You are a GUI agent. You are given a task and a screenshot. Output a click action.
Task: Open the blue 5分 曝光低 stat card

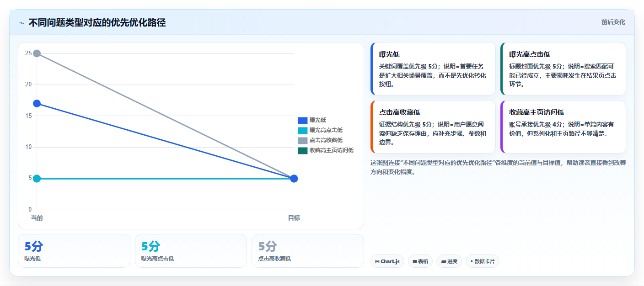tap(74, 251)
